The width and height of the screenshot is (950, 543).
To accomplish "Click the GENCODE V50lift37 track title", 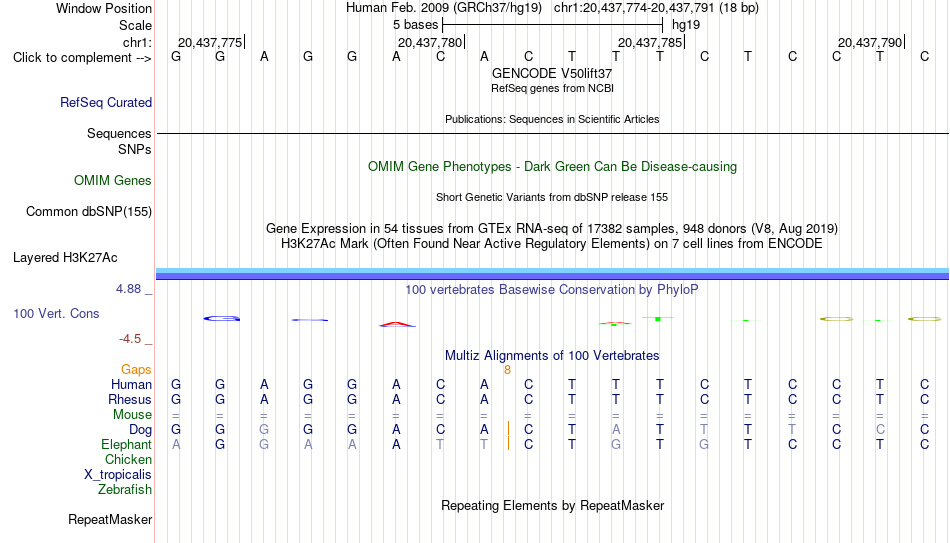I will (552, 73).
